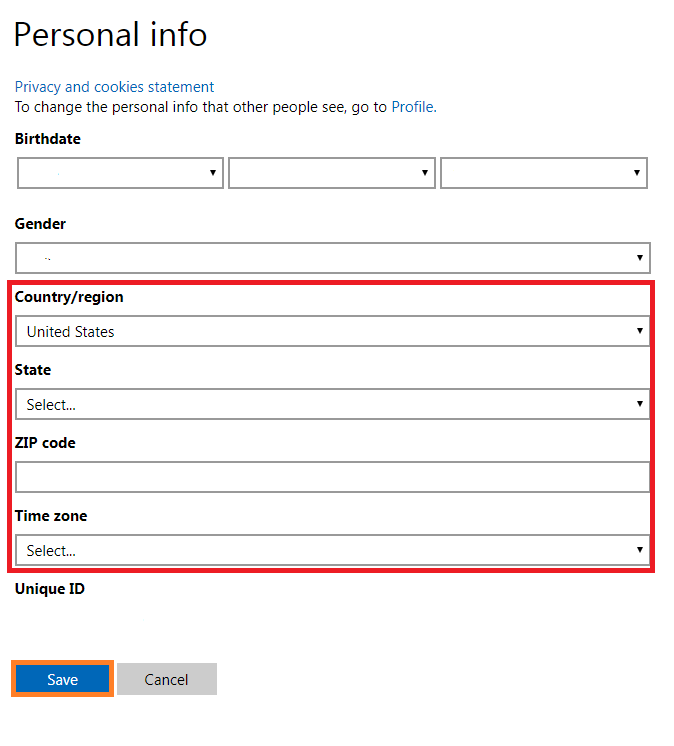Open the Privacy and cookies statement link
Image resolution: width=674 pixels, height=746 pixels.
tap(114, 87)
